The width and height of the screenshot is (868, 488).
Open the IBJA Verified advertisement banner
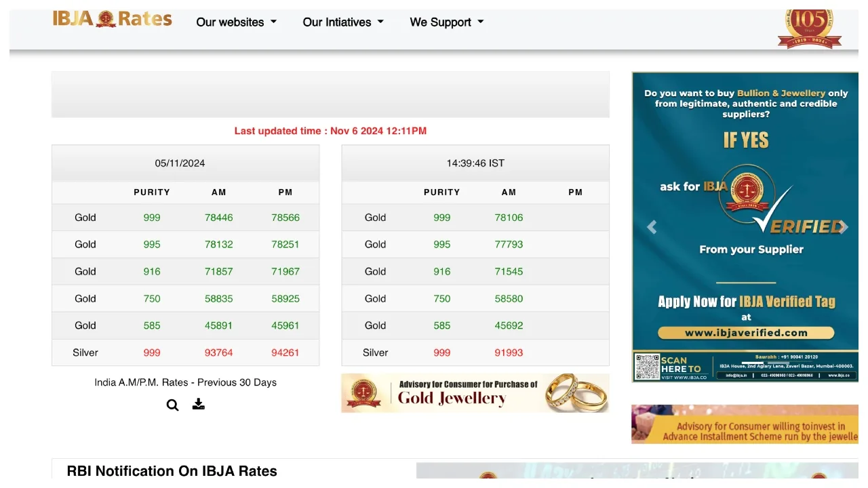pos(745,227)
